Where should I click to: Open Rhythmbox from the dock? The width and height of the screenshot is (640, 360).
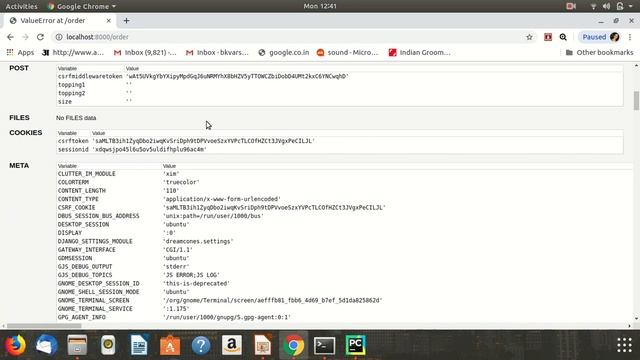click(108, 345)
